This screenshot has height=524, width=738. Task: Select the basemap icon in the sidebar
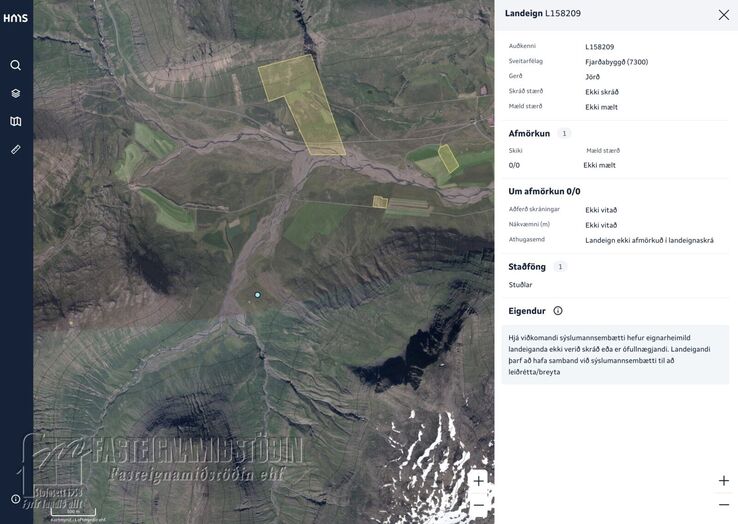click(16, 121)
